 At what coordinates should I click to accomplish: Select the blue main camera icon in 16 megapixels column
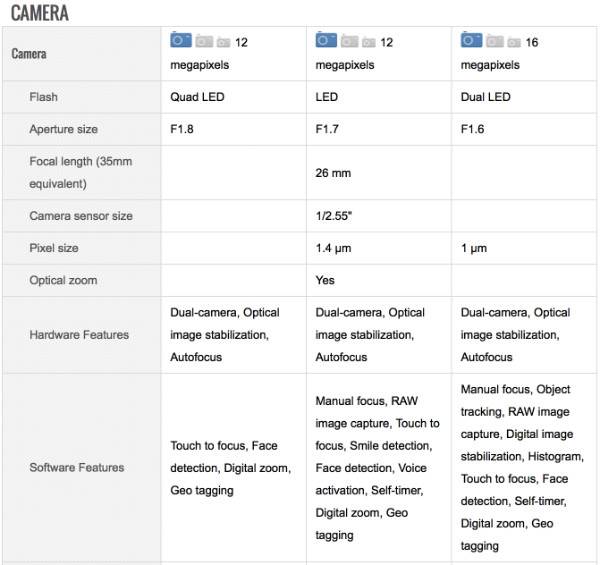[471, 40]
